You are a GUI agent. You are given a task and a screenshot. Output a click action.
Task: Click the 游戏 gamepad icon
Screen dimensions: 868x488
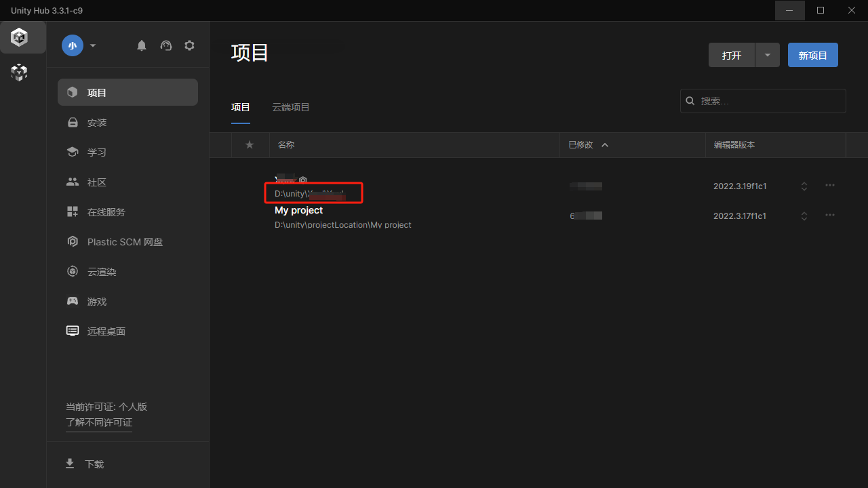click(73, 301)
